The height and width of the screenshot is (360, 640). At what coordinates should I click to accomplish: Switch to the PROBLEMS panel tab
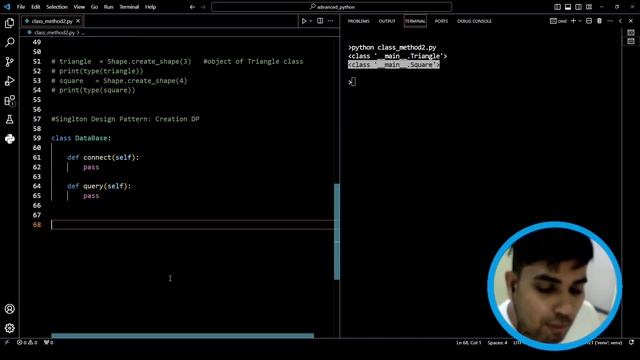tap(358, 21)
